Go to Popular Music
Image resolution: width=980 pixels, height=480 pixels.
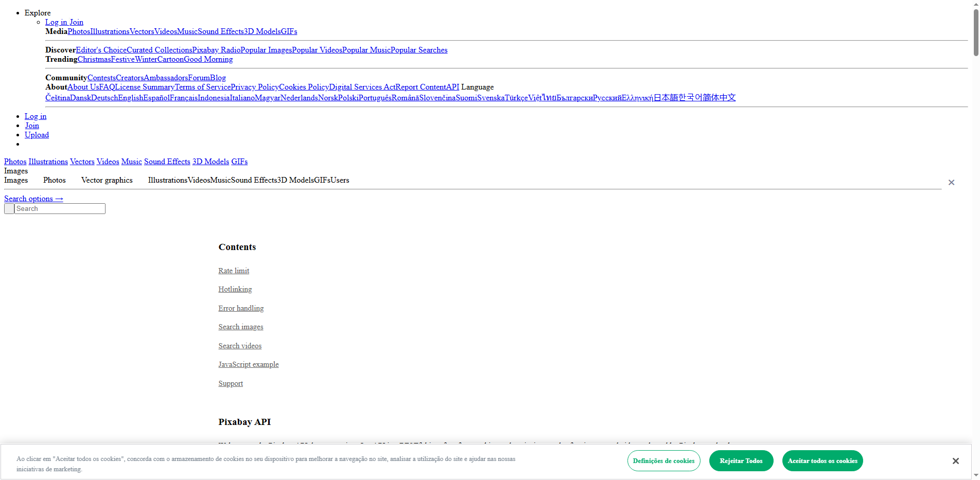(x=366, y=50)
